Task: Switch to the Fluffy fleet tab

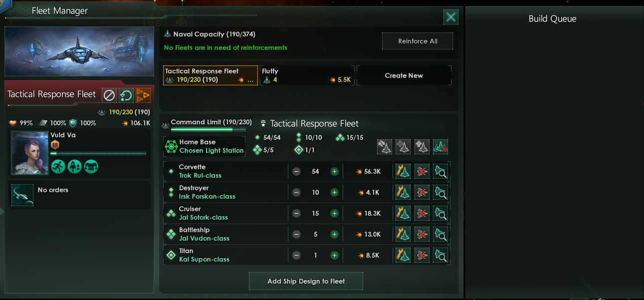Action: click(307, 75)
